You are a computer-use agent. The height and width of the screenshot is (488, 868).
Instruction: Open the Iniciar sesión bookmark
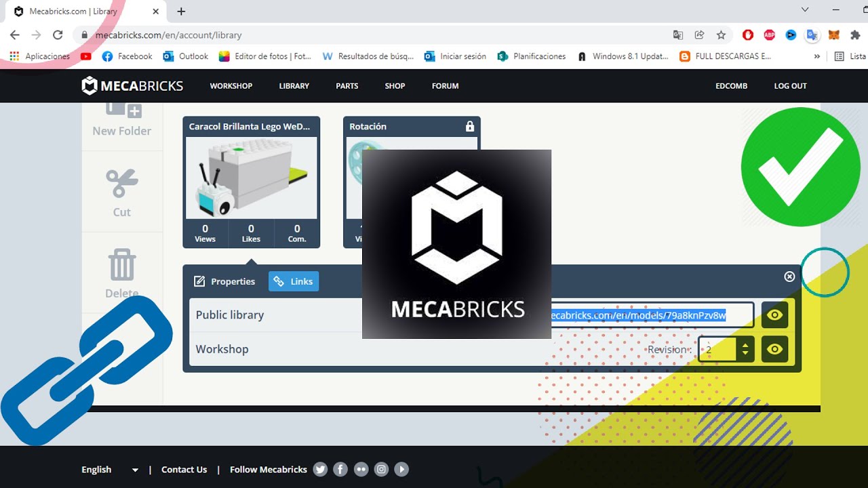tap(455, 56)
